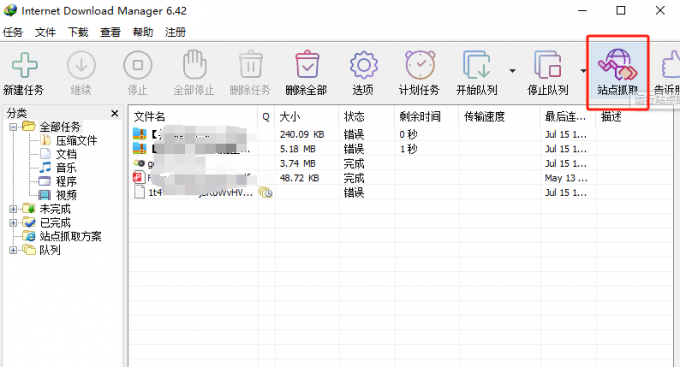The height and width of the screenshot is (367, 680).
Task: Click the 新建任务 add URL icon
Action: 24,65
